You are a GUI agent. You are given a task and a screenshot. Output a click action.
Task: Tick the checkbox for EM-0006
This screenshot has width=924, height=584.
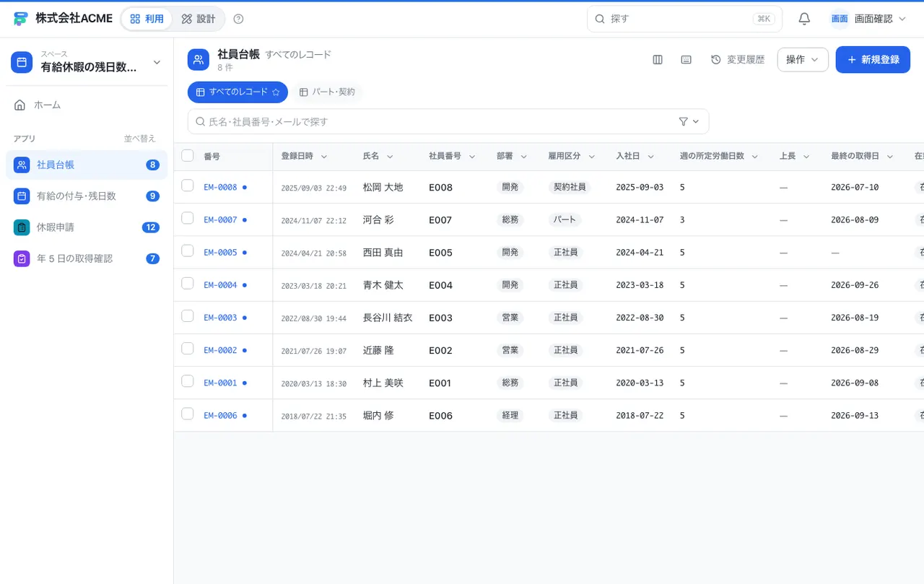click(188, 414)
